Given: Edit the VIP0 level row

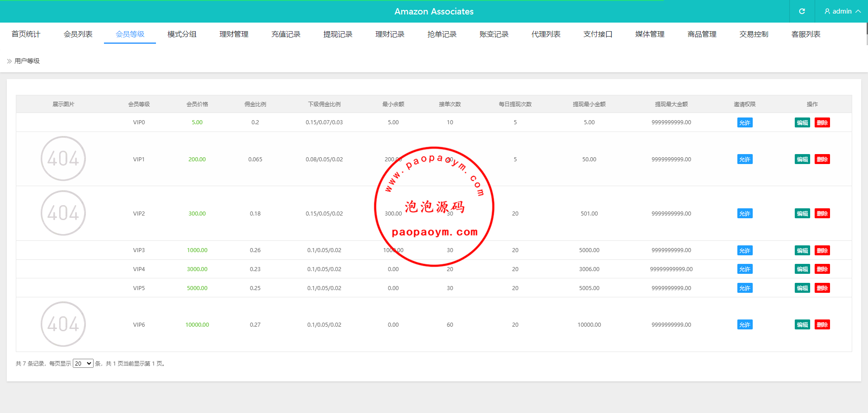Looking at the screenshot, I should tap(802, 122).
